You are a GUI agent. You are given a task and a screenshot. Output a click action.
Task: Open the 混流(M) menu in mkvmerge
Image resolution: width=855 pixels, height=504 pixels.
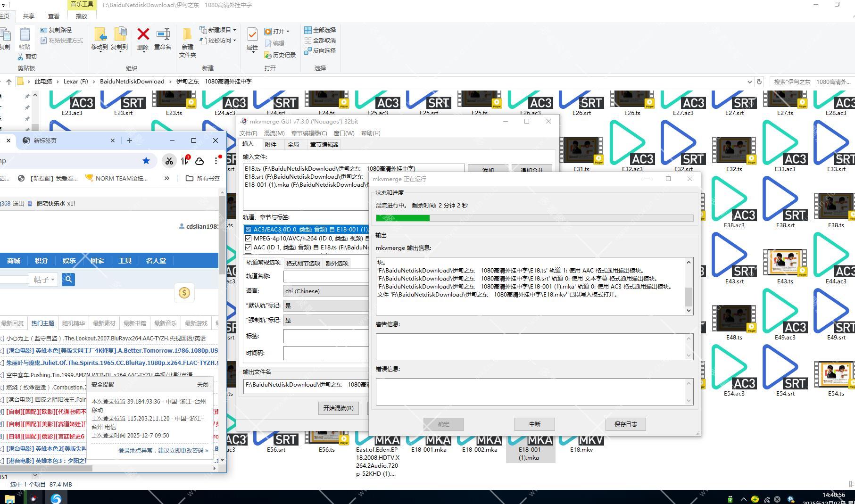274,133
